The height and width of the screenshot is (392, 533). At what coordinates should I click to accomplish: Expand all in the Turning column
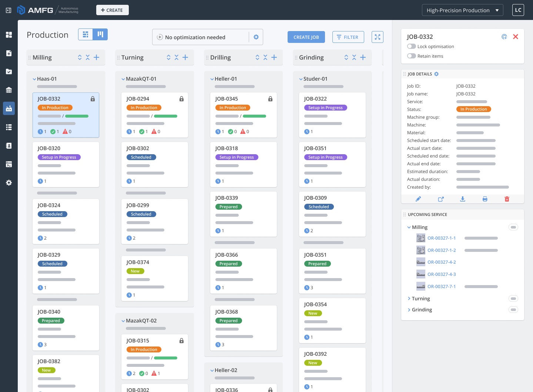[x=168, y=57]
